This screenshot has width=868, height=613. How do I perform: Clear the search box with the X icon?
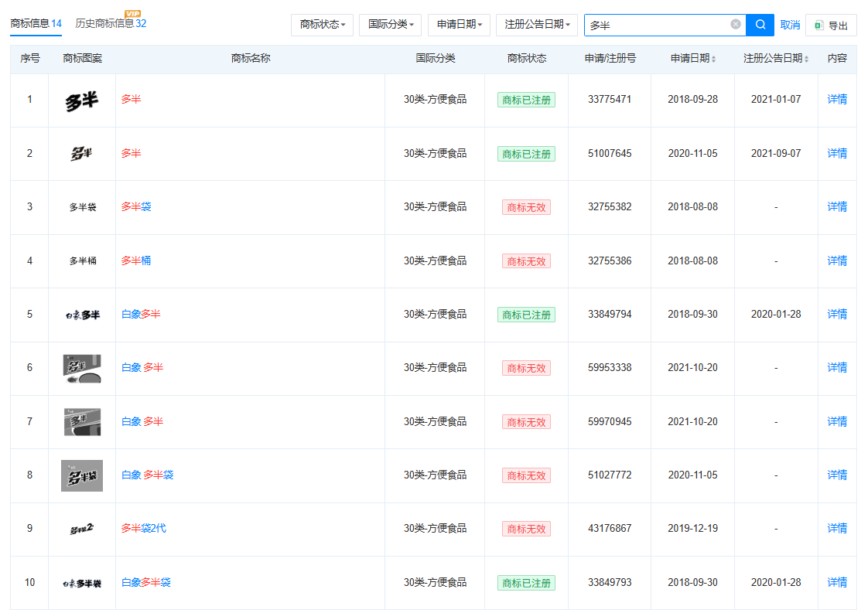736,25
